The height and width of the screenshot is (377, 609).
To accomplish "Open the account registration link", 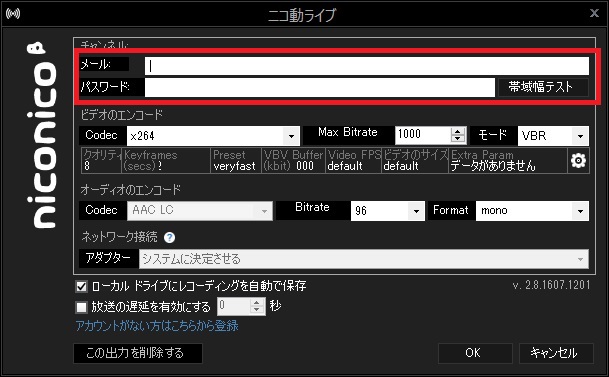I will click(157, 326).
